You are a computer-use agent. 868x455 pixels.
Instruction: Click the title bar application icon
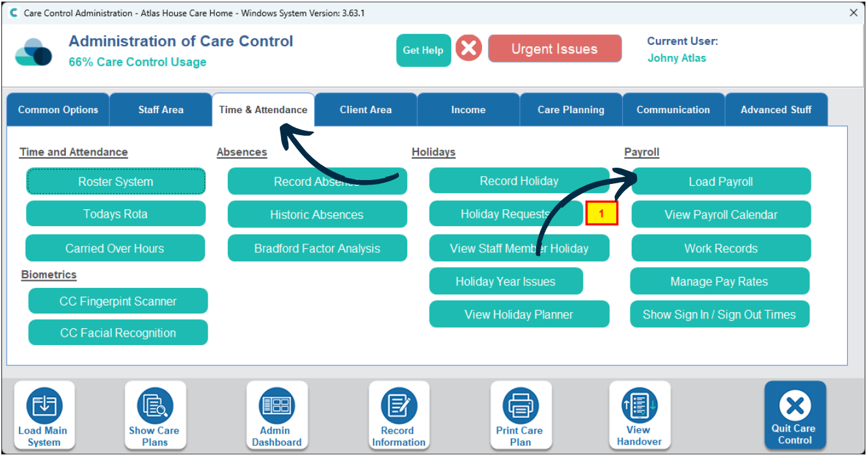click(13, 13)
